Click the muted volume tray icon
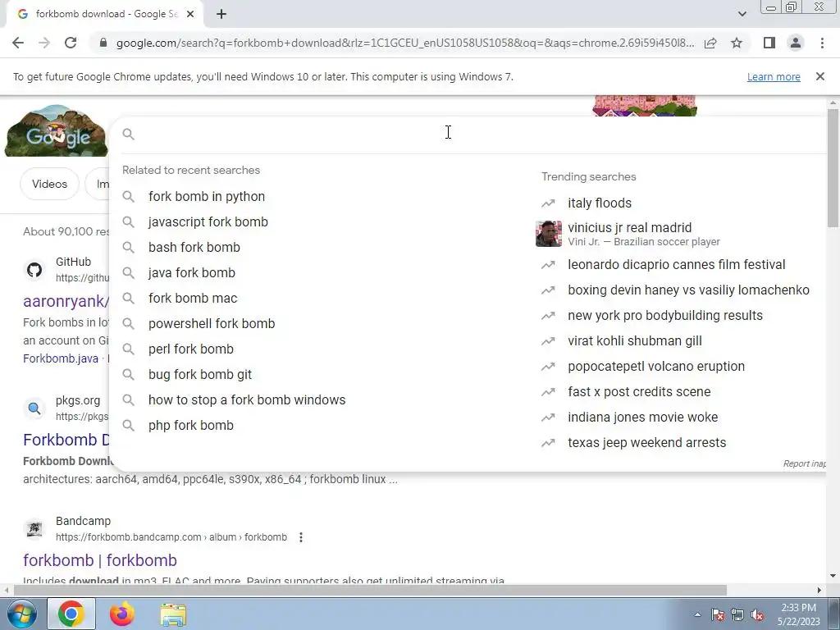The height and width of the screenshot is (630, 840). click(757, 614)
